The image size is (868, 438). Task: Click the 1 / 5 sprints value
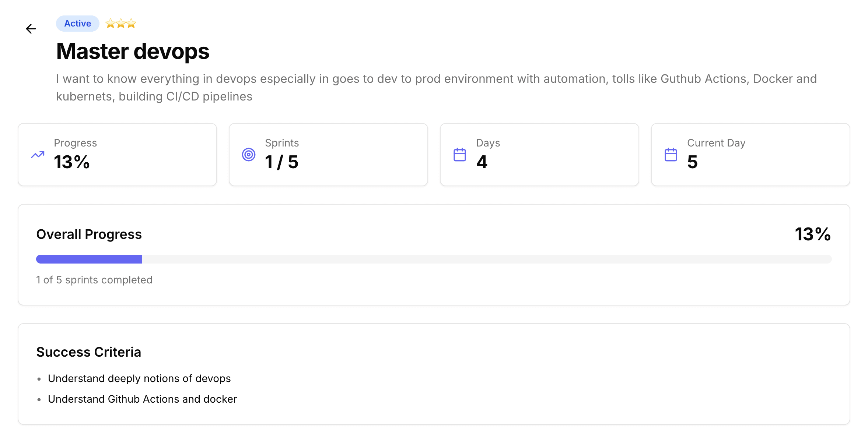tap(281, 162)
